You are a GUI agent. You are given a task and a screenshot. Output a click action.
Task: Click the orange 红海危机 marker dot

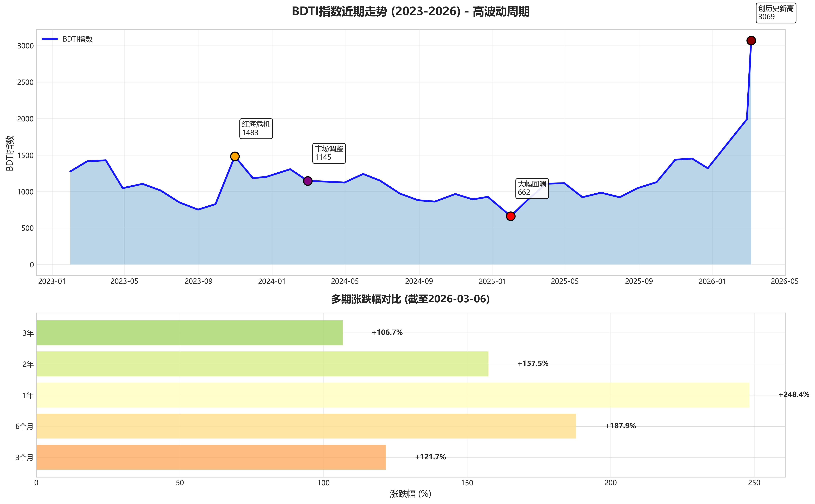pos(235,156)
